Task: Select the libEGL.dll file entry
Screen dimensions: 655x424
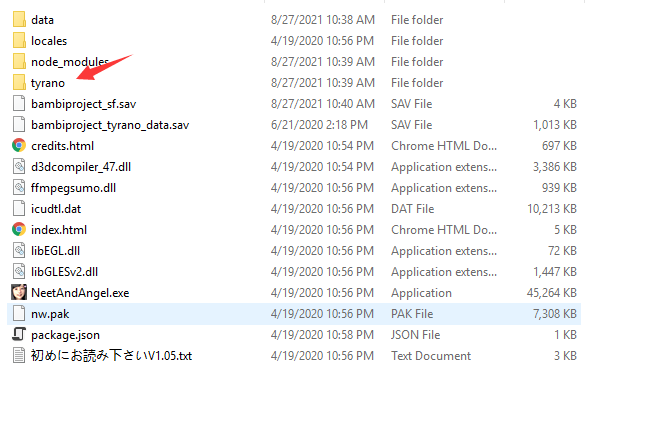Action: click(55, 251)
